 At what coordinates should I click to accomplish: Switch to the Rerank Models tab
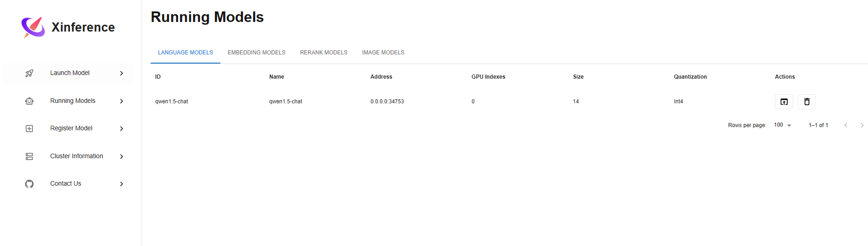(x=324, y=53)
